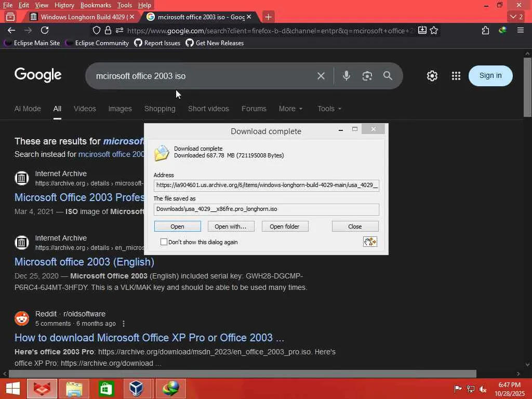Open the Firefox View icon left of the tabs
This screenshot has width=532, height=399.
tap(10, 17)
